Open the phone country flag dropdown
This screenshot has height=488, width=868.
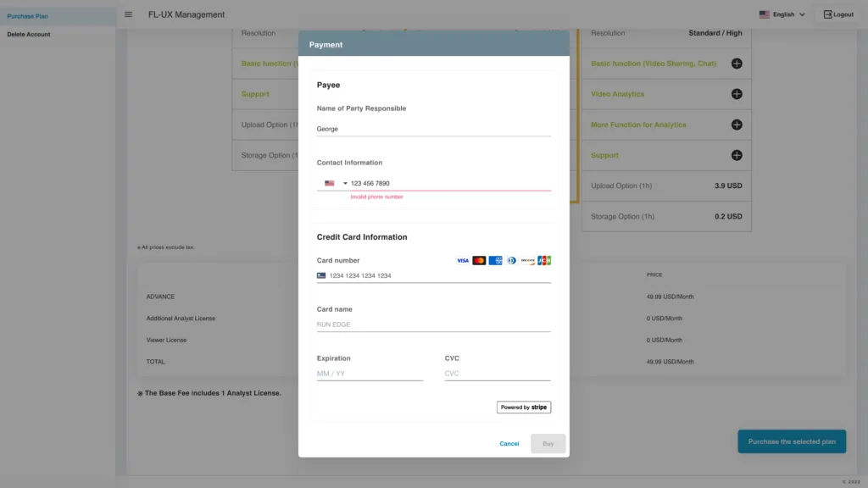click(x=336, y=183)
